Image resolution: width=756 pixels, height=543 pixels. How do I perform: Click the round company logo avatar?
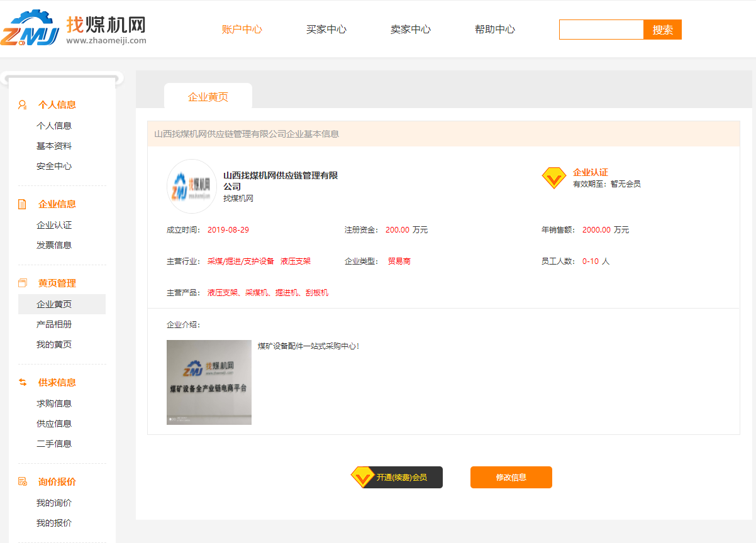click(192, 186)
